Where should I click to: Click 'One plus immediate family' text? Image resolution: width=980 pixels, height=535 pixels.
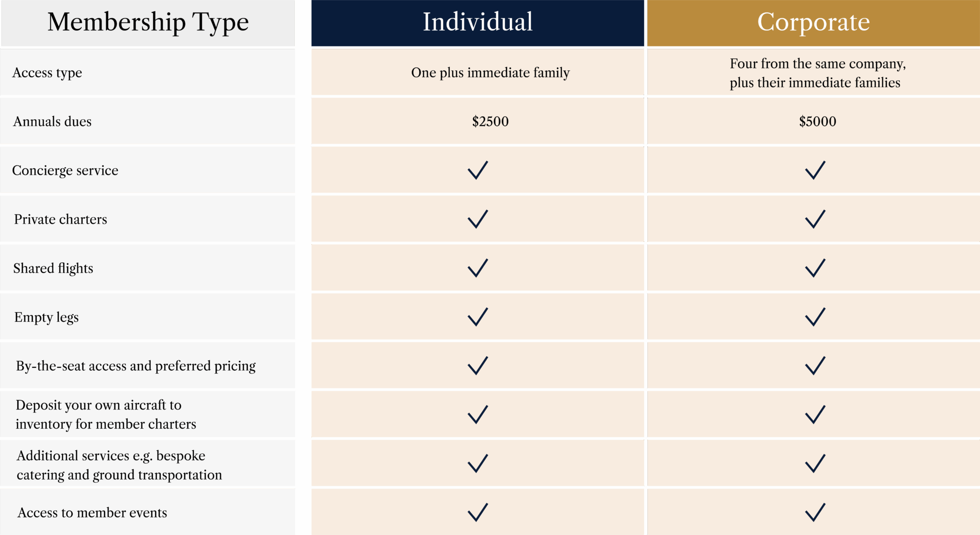[490, 73]
